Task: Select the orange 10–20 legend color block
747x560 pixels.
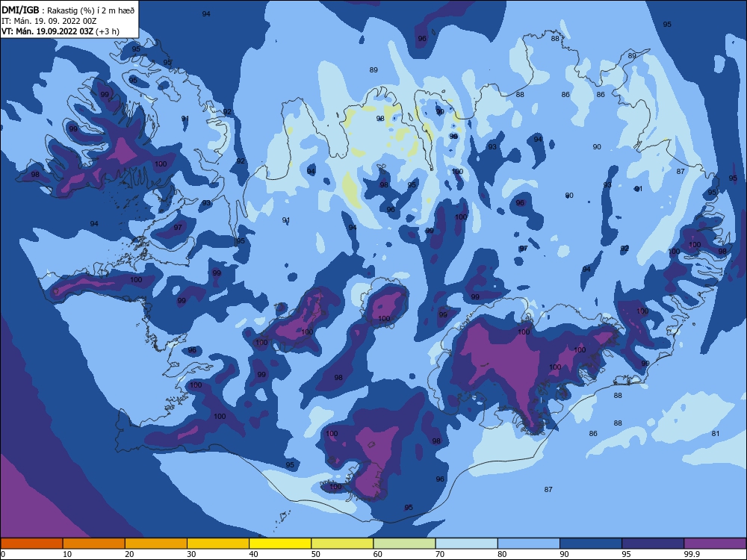Action: click(x=94, y=544)
